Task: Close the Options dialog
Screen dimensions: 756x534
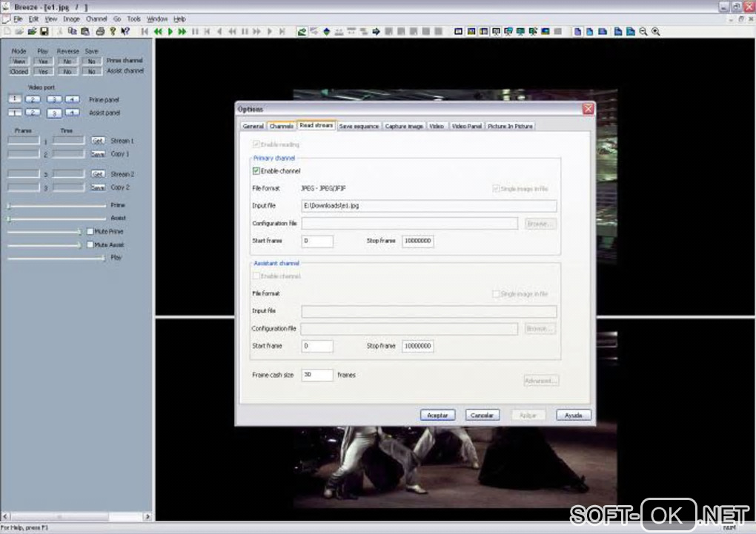Action: click(588, 109)
